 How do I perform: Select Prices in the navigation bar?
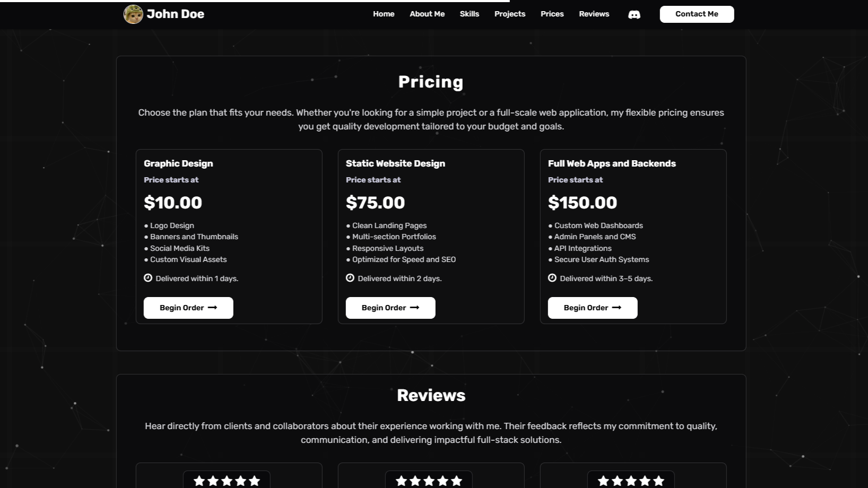tap(552, 14)
